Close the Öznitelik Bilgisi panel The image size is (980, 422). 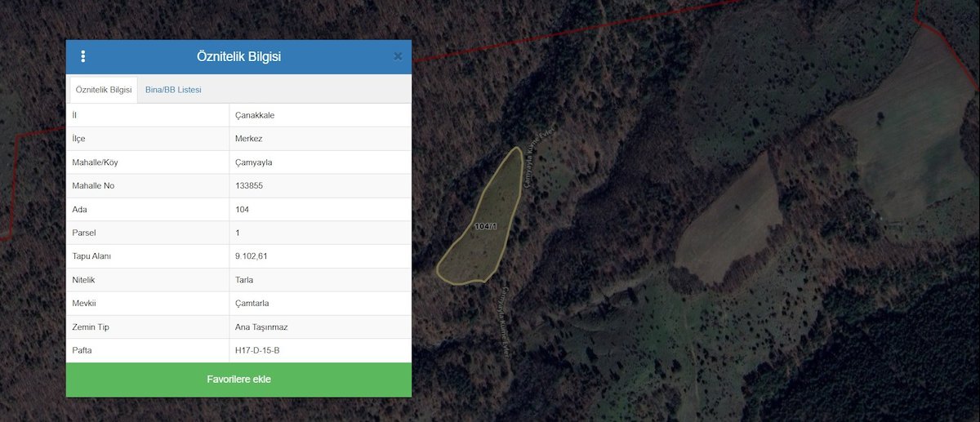(398, 56)
